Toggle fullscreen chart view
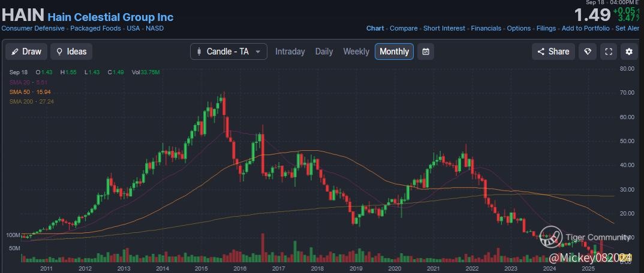This screenshot has width=644, height=273. tap(609, 51)
